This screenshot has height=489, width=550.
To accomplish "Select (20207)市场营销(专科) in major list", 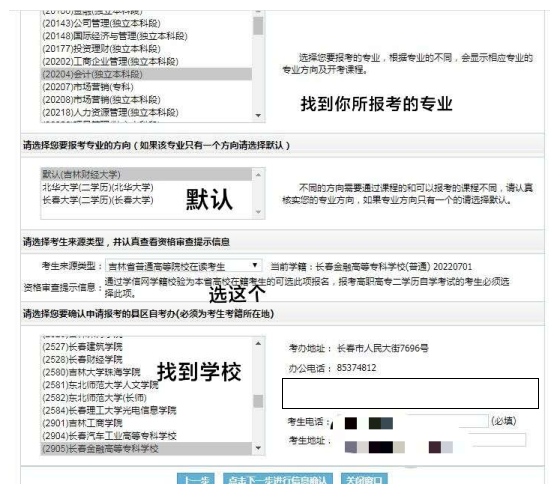I will (147, 87).
